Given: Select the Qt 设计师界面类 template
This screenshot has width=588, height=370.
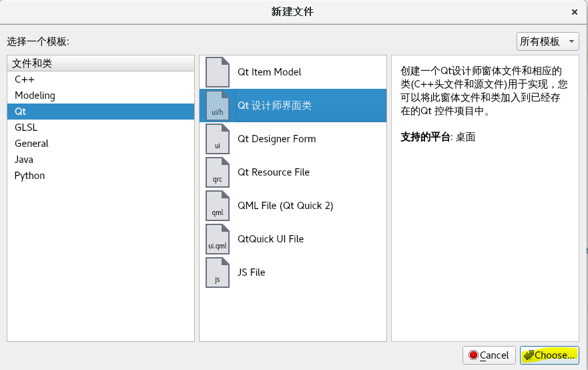Looking at the screenshot, I should coord(293,106).
